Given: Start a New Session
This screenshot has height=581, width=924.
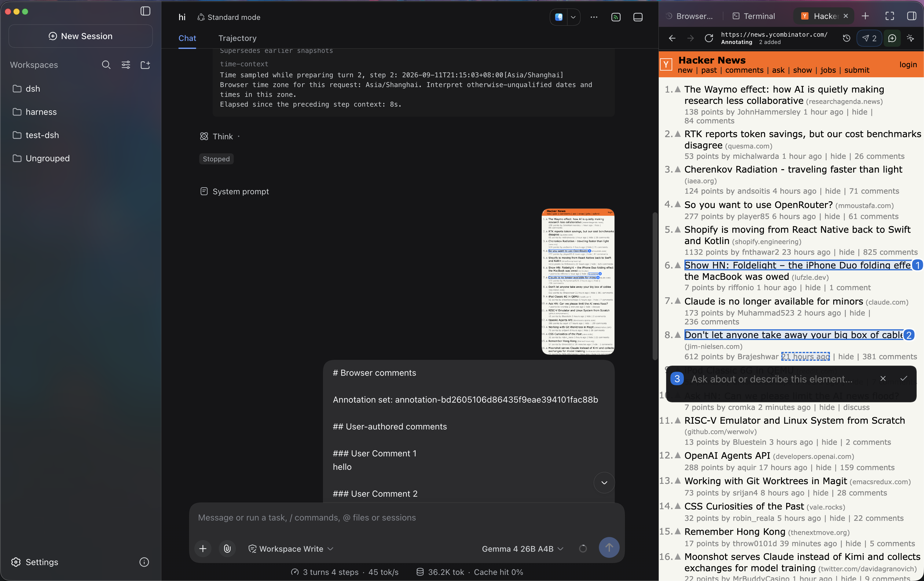Looking at the screenshot, I should point(81,36).
